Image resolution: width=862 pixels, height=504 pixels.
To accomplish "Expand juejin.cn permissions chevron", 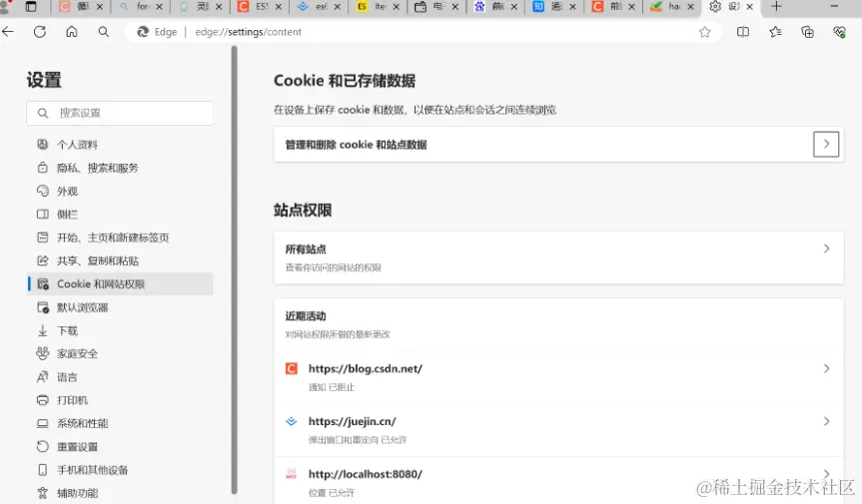I will [x=826, y=421].
